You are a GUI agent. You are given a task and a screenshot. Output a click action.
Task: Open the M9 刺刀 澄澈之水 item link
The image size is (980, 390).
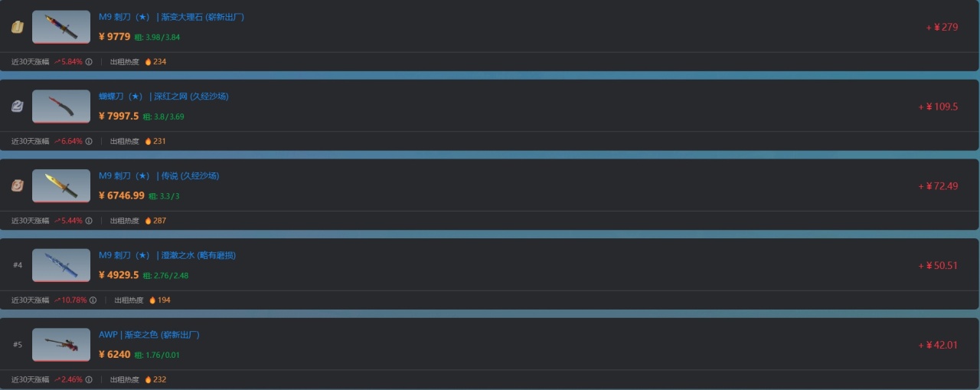pyautogui.click(x=167, y=255)
